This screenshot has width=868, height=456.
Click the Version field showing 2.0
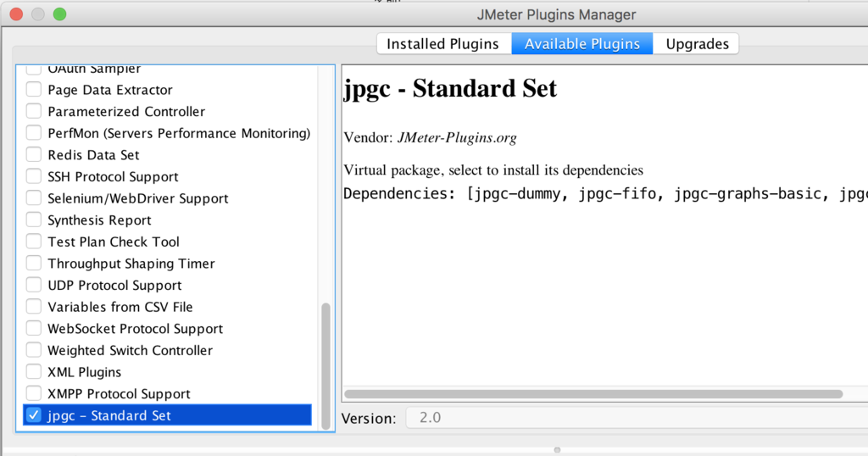tap(637, 418)
